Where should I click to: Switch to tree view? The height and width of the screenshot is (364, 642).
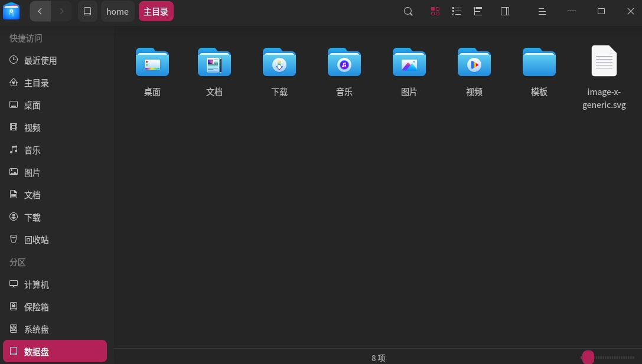tap(478, 11)
